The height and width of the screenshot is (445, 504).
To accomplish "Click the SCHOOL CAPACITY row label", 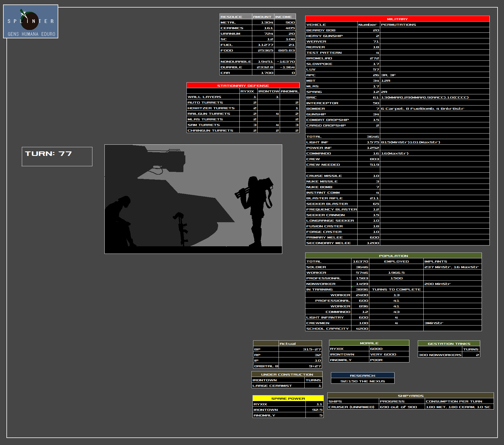I will [x=327, y=329].
